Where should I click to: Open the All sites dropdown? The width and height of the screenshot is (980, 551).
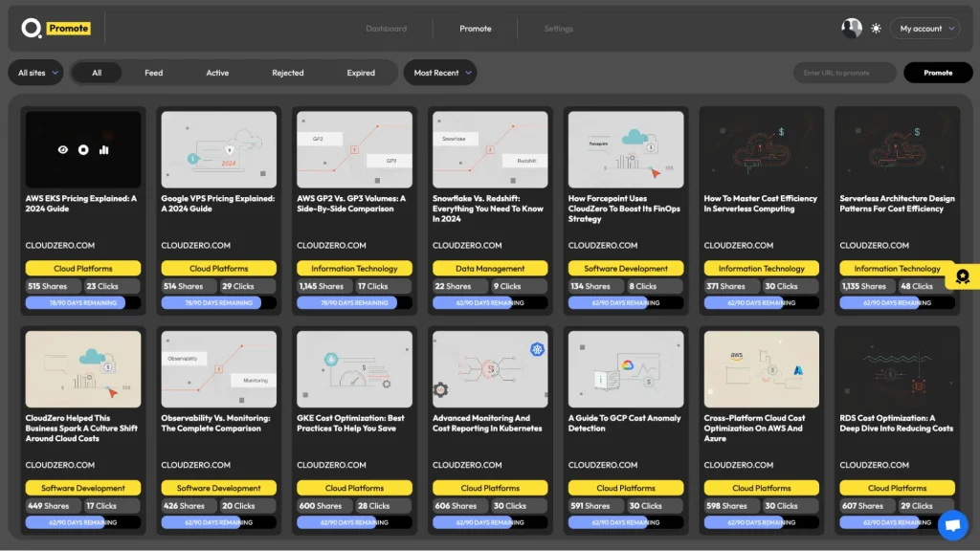coord(36,73)
